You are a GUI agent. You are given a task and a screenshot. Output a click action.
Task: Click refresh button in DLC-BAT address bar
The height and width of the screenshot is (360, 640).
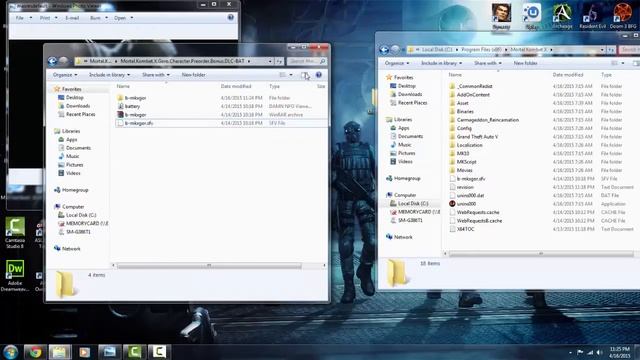(279, 61)
